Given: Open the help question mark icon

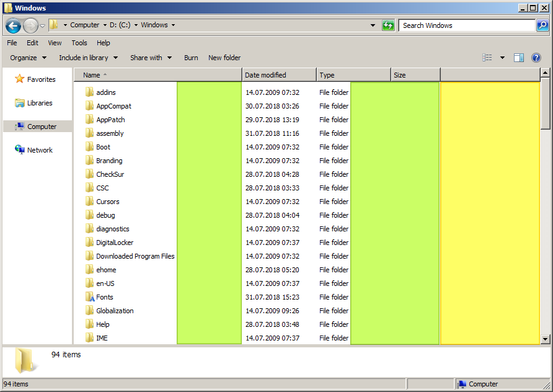Looking at the screenshot, I should click(x=536, y=58).
